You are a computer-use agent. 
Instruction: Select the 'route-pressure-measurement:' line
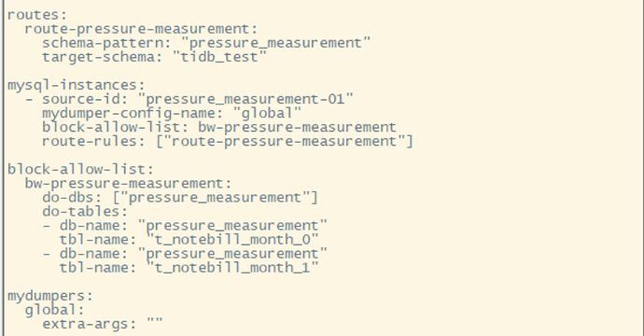click(141, 29)
